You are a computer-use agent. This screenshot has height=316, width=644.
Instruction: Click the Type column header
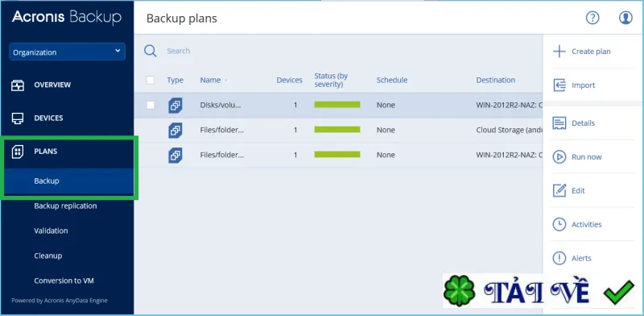coord(175,80)
